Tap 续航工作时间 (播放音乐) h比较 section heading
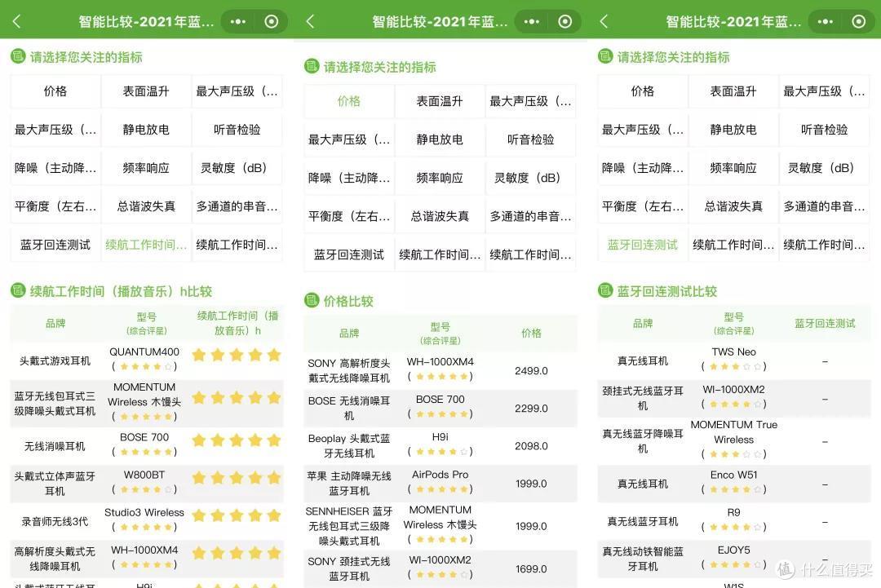The image size is (881, 588). [121, 291]
